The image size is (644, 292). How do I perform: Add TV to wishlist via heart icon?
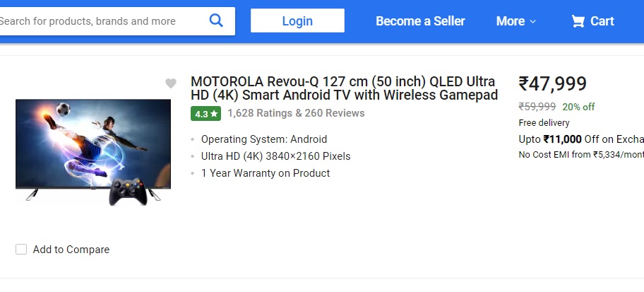[170, 83]
